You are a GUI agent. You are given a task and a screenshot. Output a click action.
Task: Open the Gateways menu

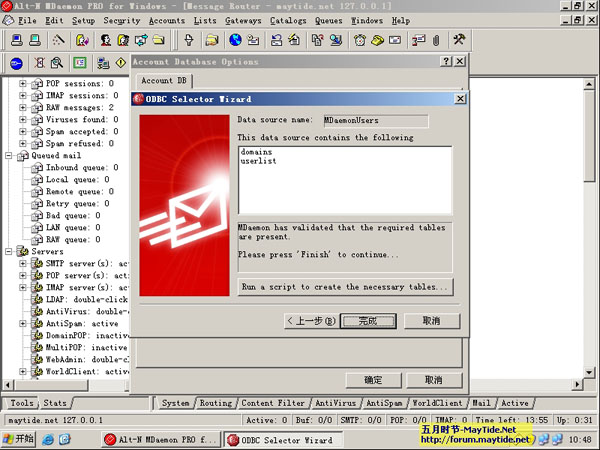point(243,21)
